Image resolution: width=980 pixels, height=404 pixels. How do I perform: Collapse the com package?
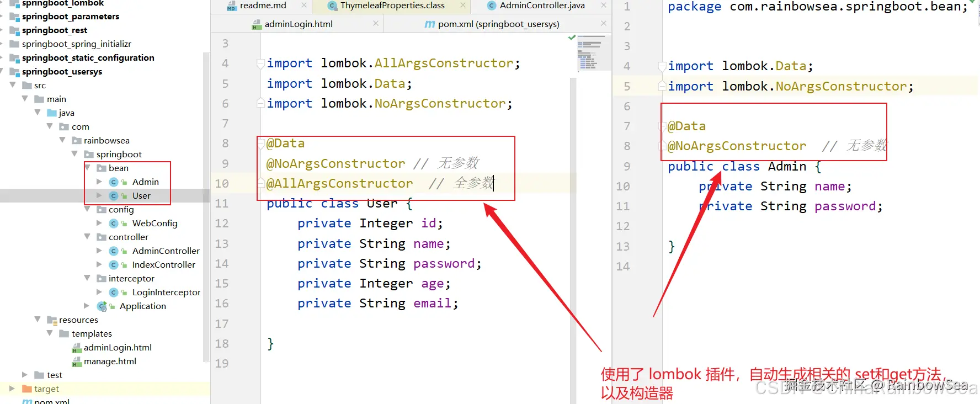click(x=50, y=126)
